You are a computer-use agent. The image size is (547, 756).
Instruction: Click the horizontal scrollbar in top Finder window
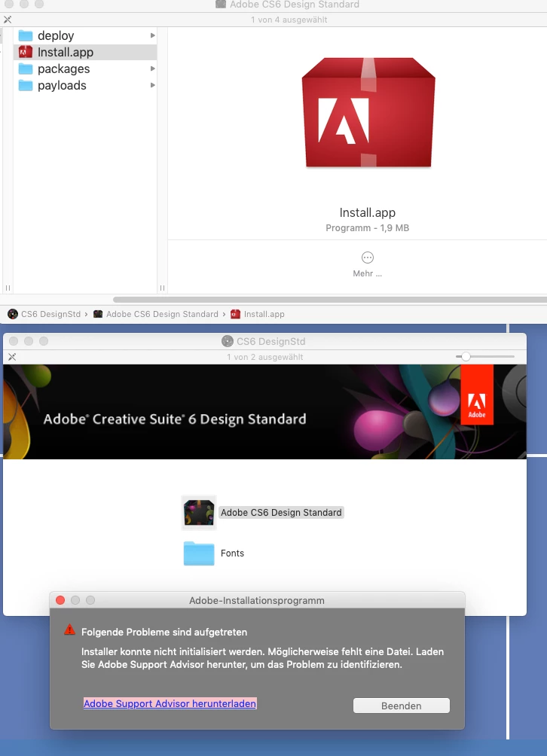[x=329, y=300]
